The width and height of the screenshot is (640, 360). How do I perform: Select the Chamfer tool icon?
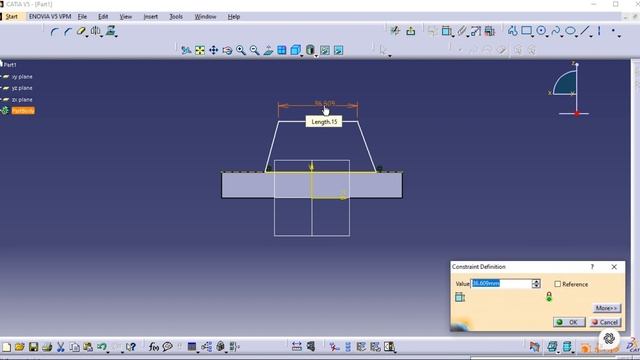[x=68, y=31]
